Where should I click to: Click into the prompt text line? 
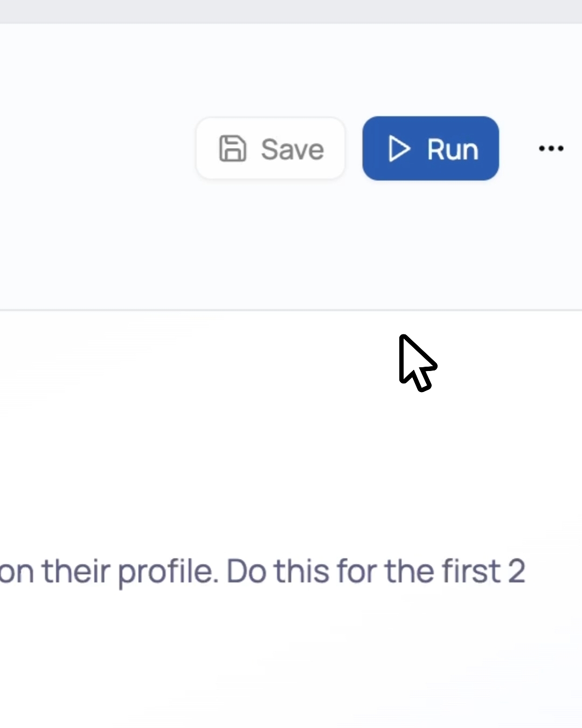click(x=269, y=572)
